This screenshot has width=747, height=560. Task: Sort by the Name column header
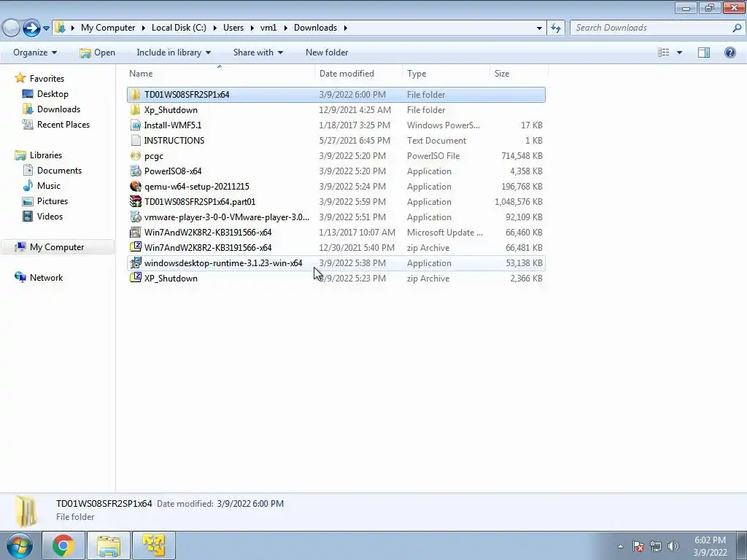[220, 74]
